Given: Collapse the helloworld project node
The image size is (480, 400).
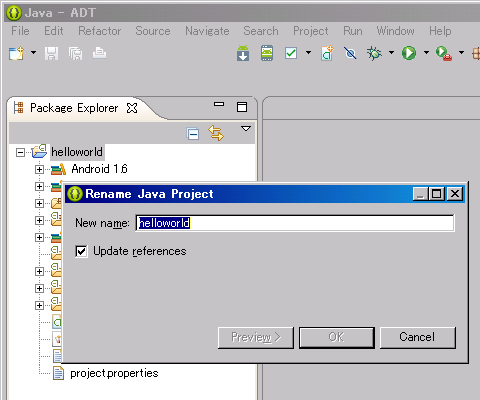Looking at the screenshot, I should coord(20,153).
